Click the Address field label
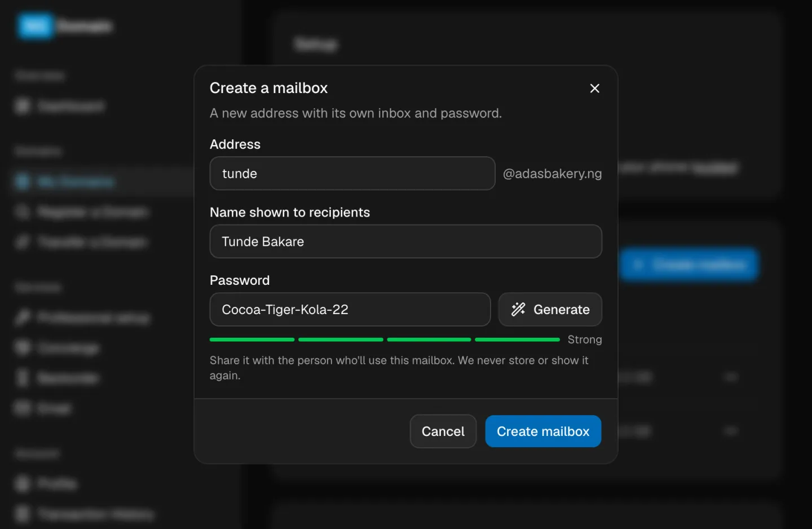Viewport: 812px width, 529px height. point(235,144)
